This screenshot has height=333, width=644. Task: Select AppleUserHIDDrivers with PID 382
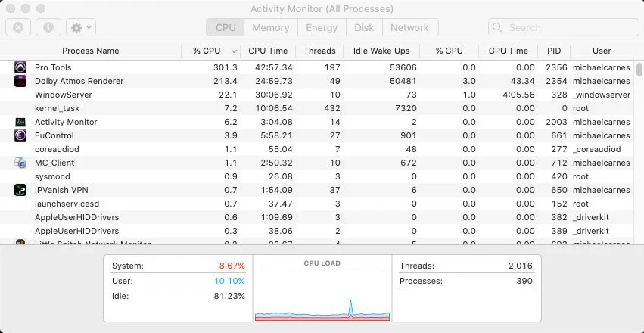pos(317,217)
